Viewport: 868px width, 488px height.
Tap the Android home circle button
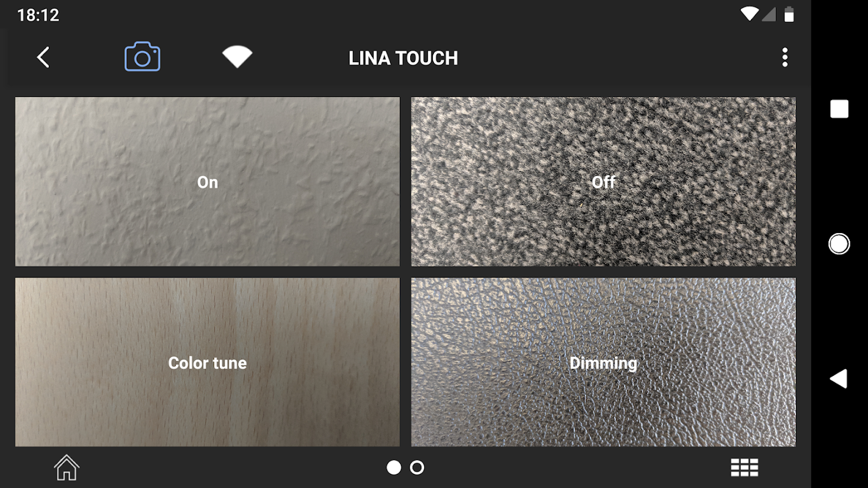coord(839,244)
